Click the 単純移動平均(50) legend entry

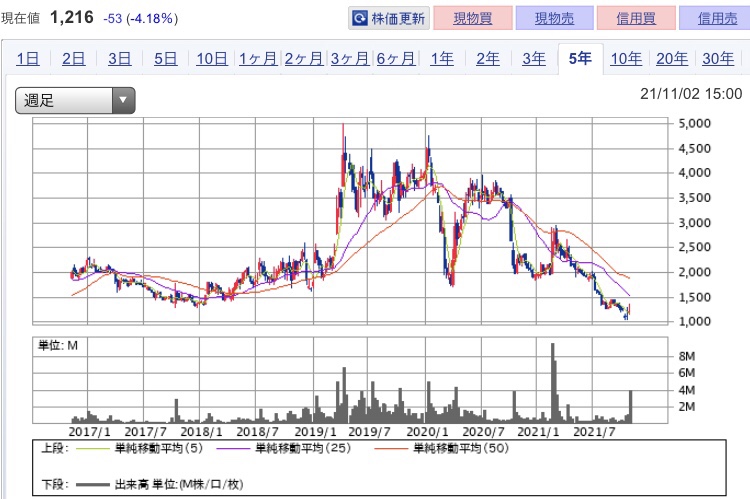tap(441, 448)
